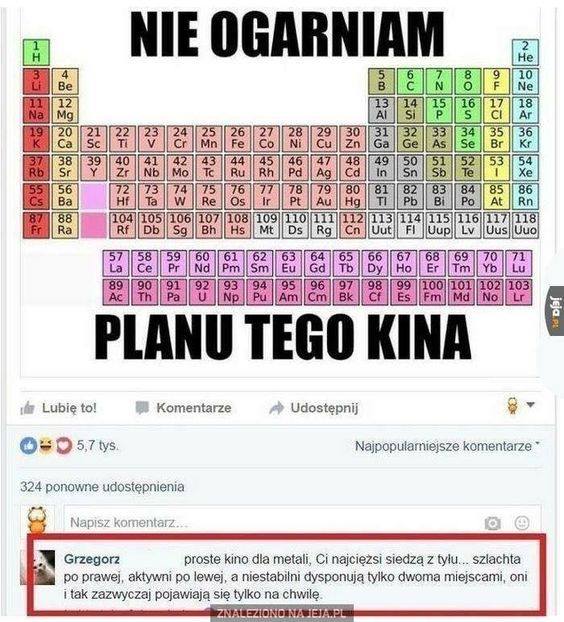Open the 5,7 tys. reactions count
The image size is (564, 622).
coord(97,445)
